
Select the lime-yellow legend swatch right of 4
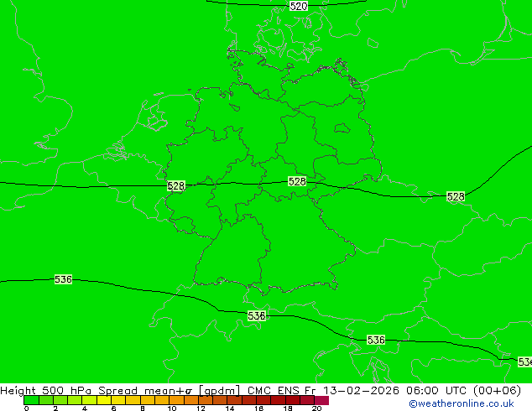(89, 400)
